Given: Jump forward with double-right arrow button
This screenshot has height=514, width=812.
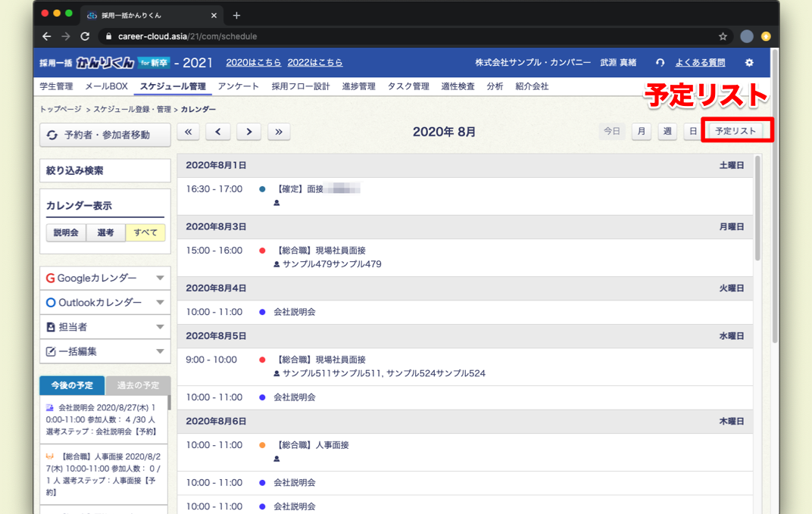Looking at the screenshot, I should click(279, 132).
